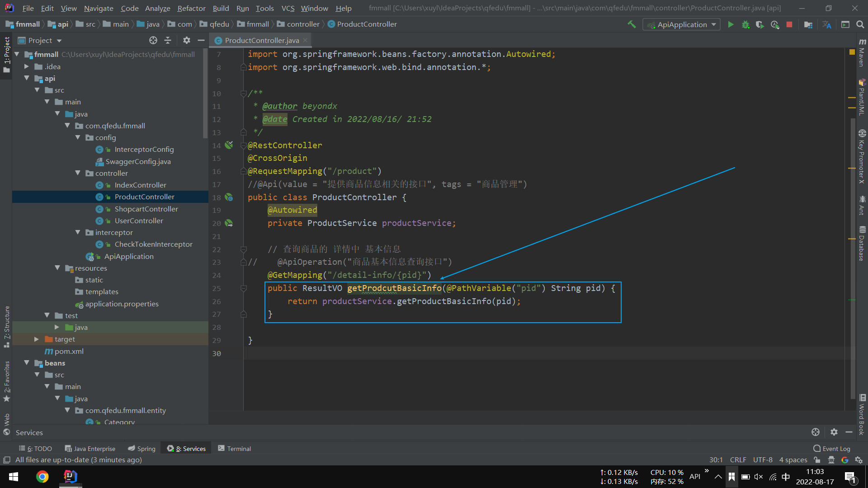Stop the running application red square
This screenshot has width=868, height=488.
click(x=789, y=24)
